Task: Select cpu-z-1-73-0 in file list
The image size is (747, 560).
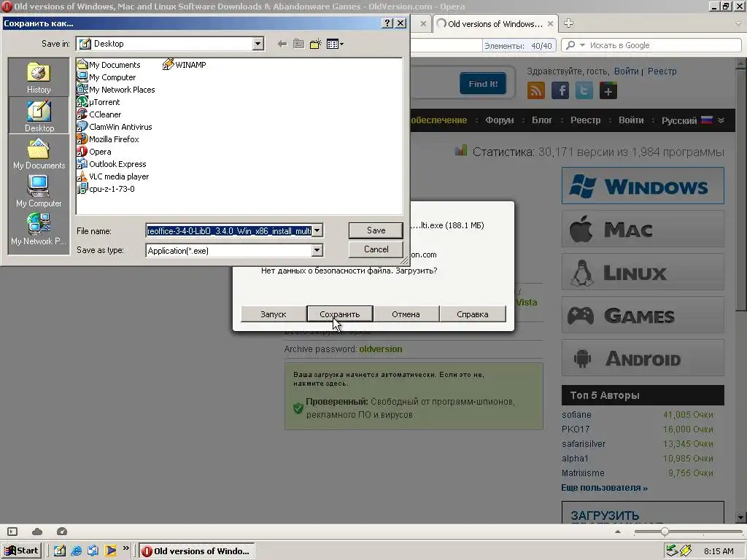Action: 106,189
